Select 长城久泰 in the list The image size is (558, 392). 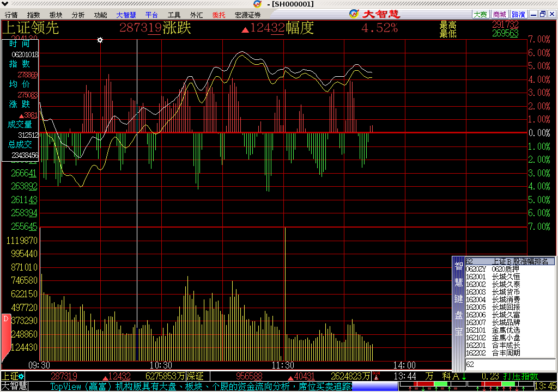click(x=510, y=285)
